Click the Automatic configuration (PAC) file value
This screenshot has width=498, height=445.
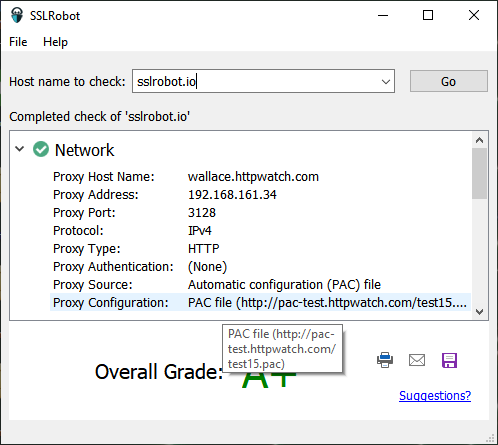(x=284, y=285)
